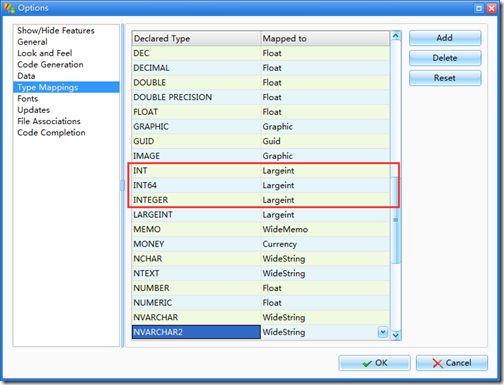Click WideMemo mapping for MEMO row
This screenshot has height=385, width=504.
[x=325, y=229]
